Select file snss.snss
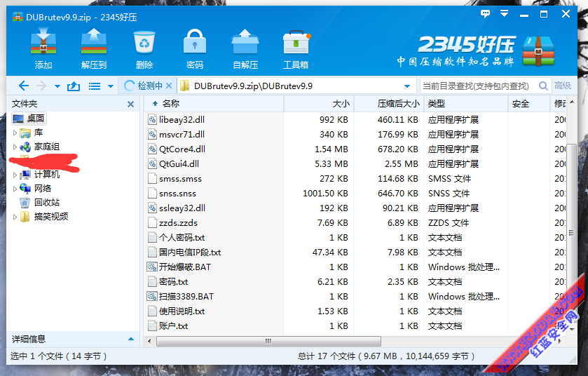 click(178, 194)
